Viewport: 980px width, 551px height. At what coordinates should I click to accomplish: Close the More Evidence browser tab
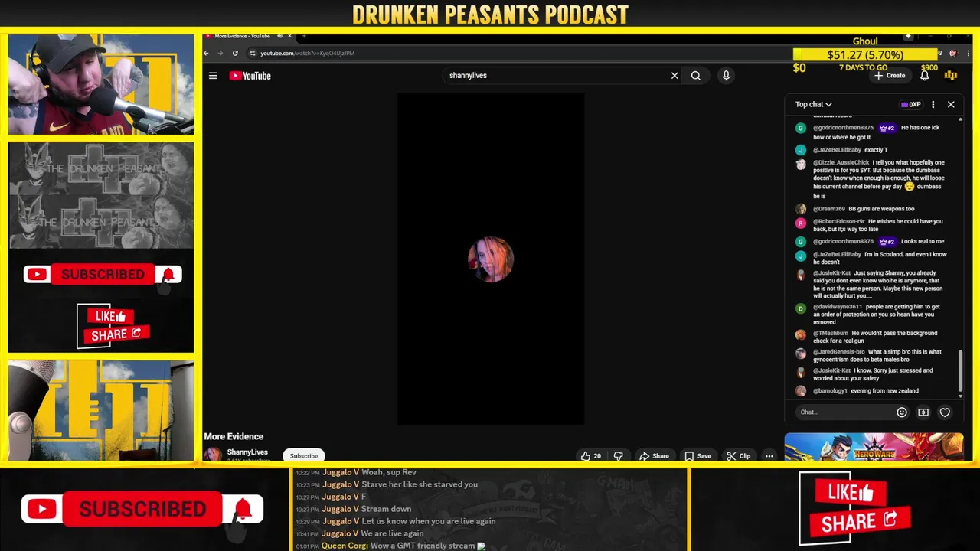coord(289,36)
